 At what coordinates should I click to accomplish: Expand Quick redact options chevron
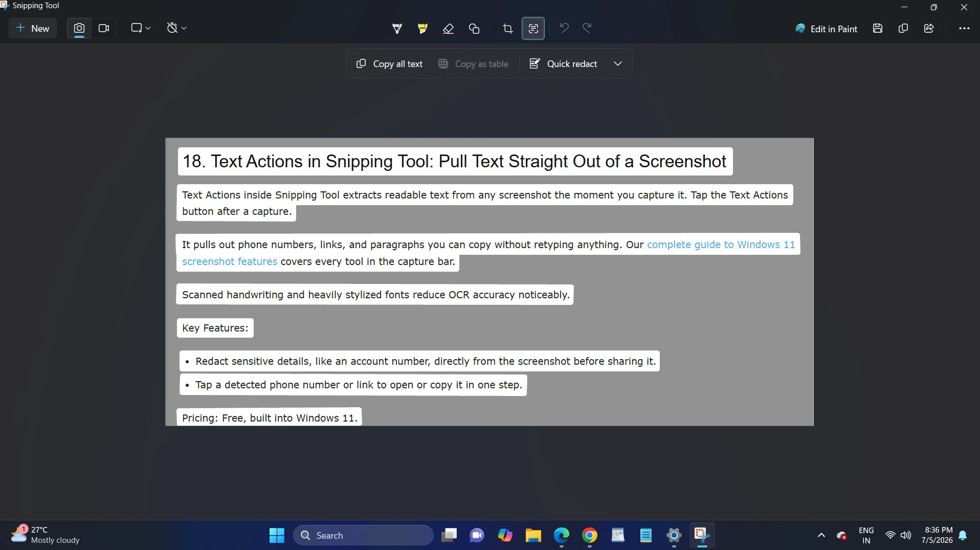pyautogui.click(x=618, y=63)
